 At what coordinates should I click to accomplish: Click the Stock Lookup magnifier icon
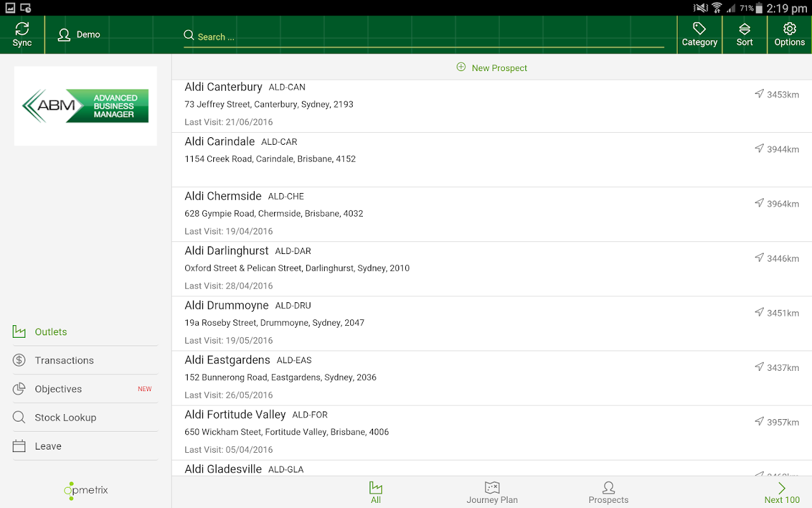pos(19,417)
